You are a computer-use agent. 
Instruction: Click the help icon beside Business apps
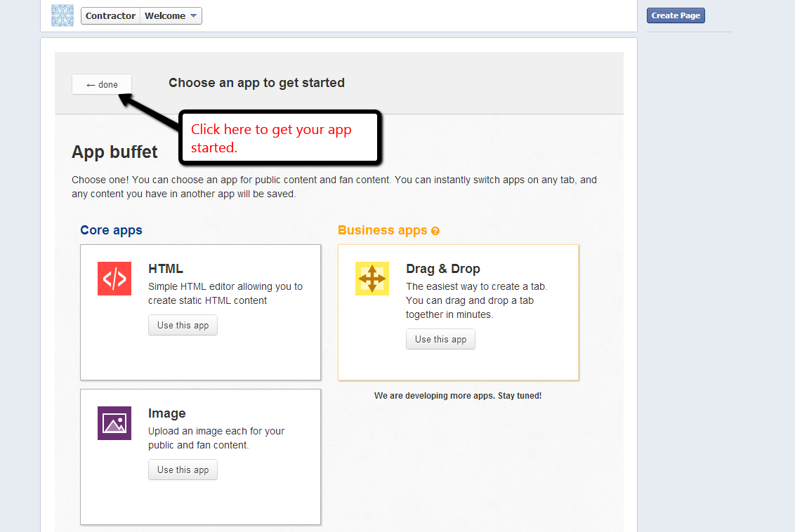point(435,231)
